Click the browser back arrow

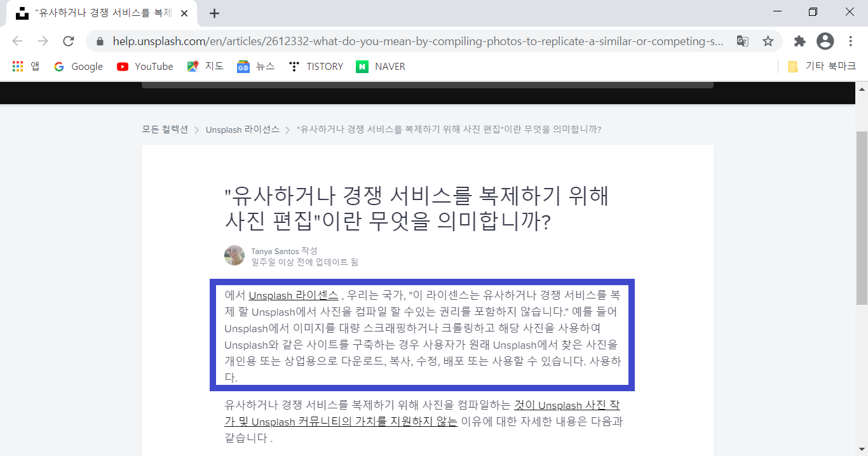tap(17, 41)
